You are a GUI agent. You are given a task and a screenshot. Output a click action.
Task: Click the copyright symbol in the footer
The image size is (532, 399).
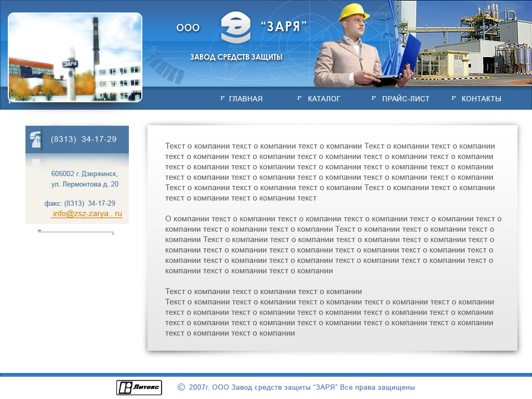pos(181,387)
